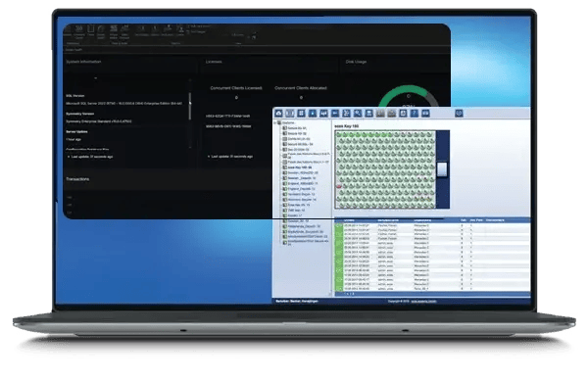Click the power icon in key cabinet toolbar
Image resolution: width=588 pixels, height=381 pixels.
tap(459, 114)
